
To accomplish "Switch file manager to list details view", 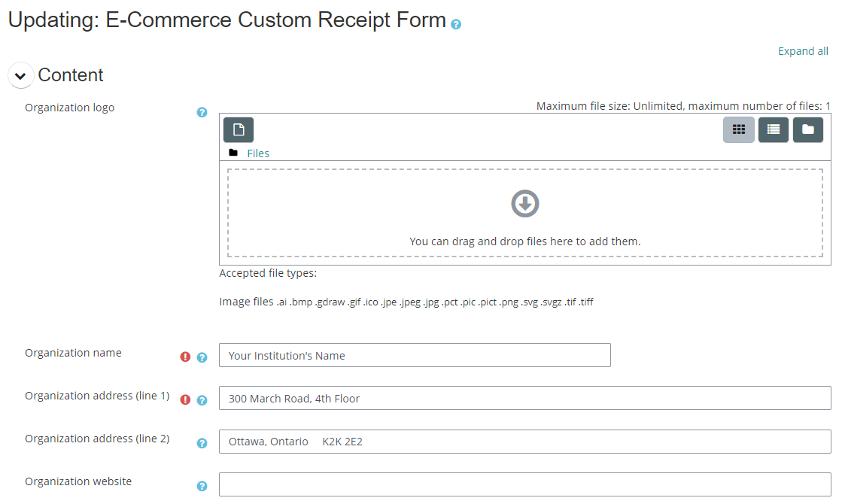I will coord(773,129).
